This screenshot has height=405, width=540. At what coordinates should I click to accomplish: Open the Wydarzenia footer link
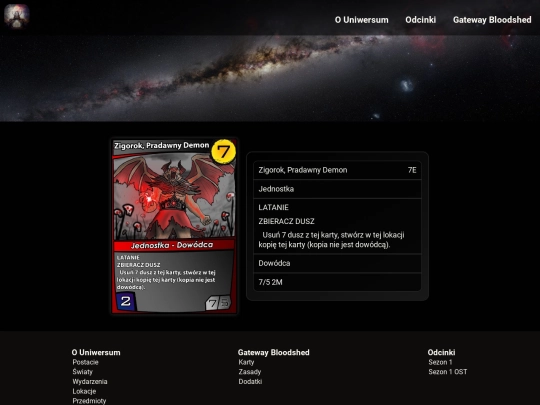90,382
